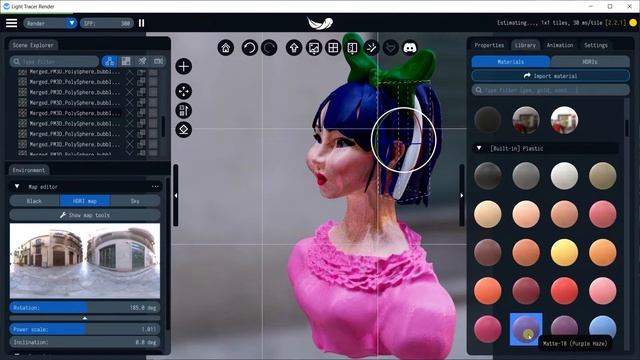Set environment to Black
The height and width of the screenshot is (360, 640).
pos(34,201)
